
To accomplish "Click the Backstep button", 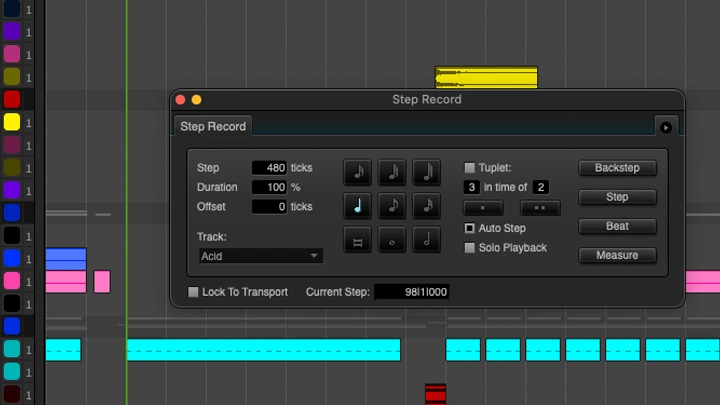I will click(x=617, y=168).
